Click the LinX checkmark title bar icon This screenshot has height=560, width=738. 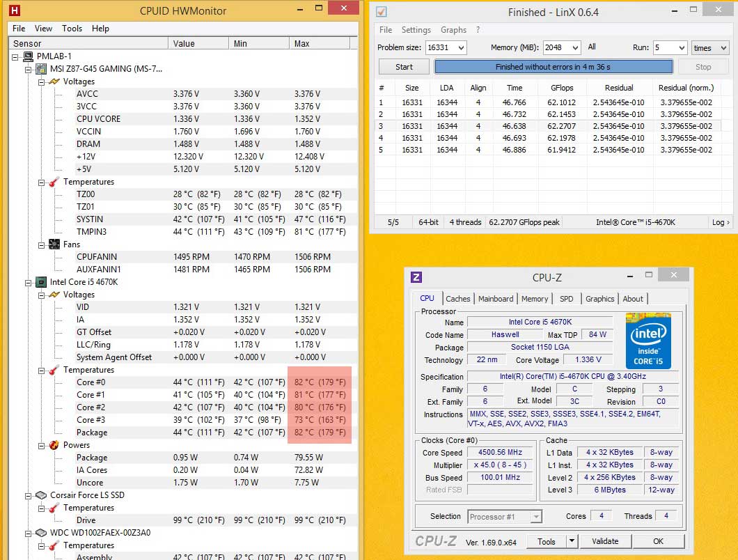tap(382, 12)
